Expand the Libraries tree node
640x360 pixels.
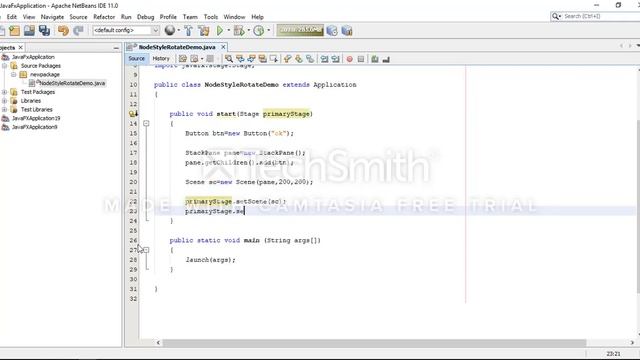(4, 101)
